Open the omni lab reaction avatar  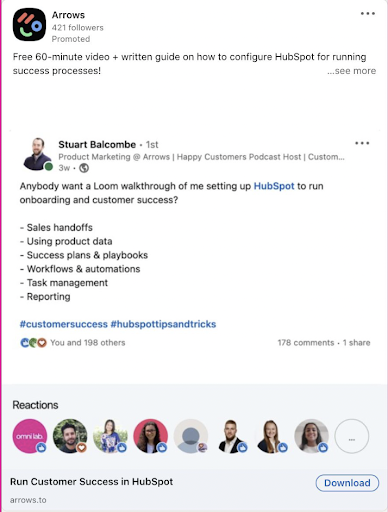(30, 436)
